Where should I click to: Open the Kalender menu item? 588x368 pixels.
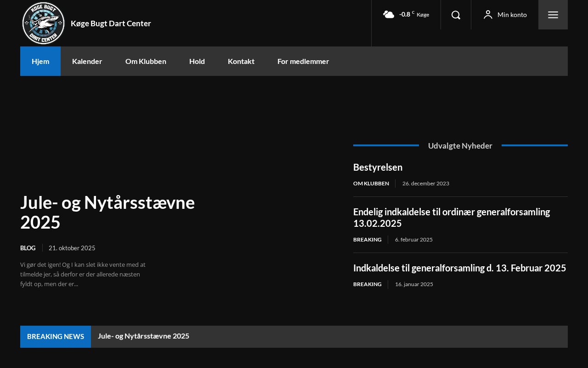(x=87, y=61)
